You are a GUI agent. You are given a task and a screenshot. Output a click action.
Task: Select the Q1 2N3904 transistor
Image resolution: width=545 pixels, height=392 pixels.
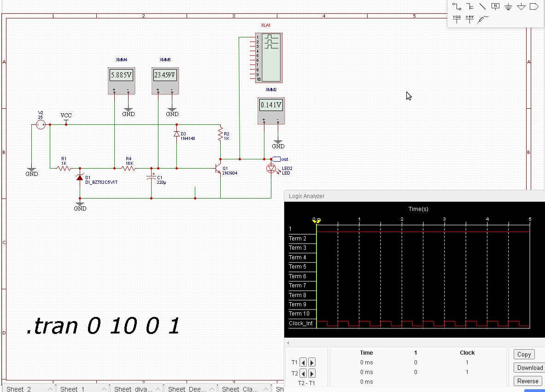pos(219,169)
